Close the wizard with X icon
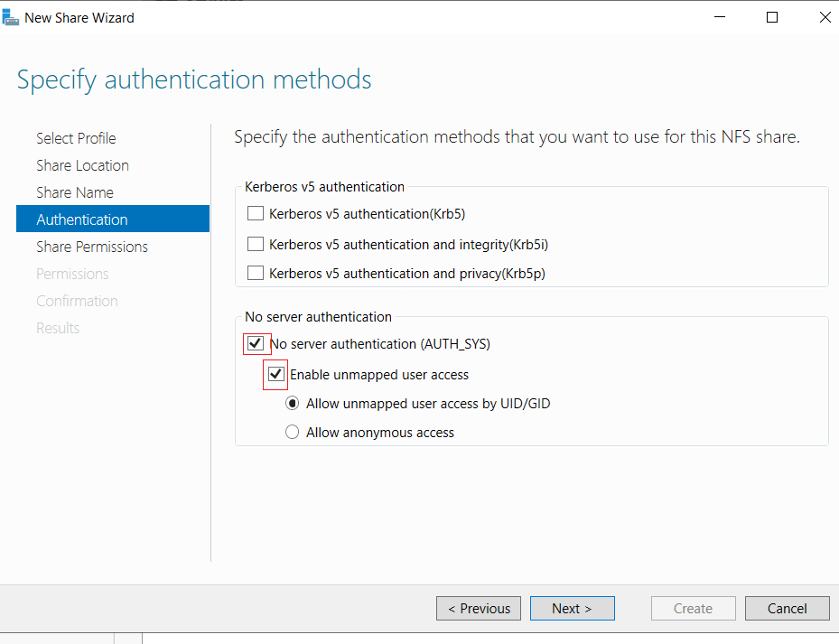Image resolution: width=839 pixels, height=644 pixels. [825, 17]
